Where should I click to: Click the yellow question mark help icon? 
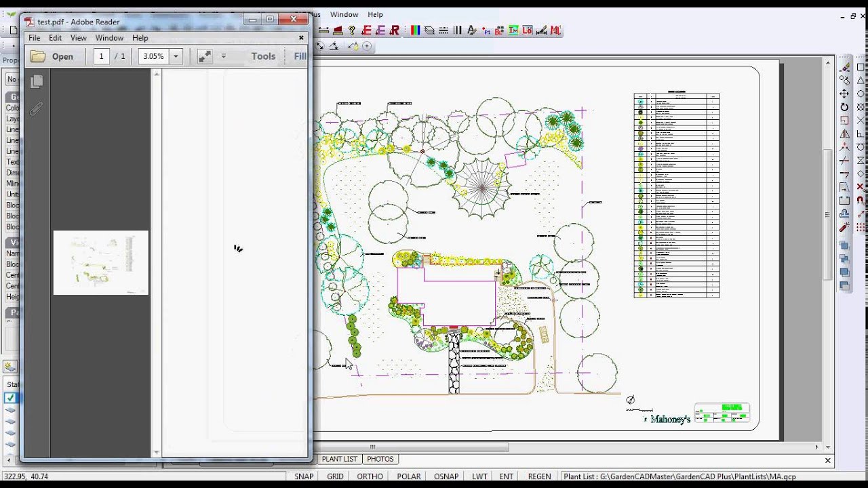pyautogui.click(x=351, y=30)
